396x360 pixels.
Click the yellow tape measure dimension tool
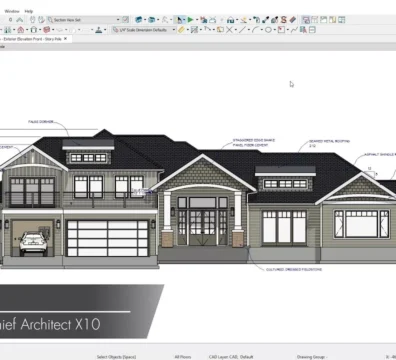(181, 30)
